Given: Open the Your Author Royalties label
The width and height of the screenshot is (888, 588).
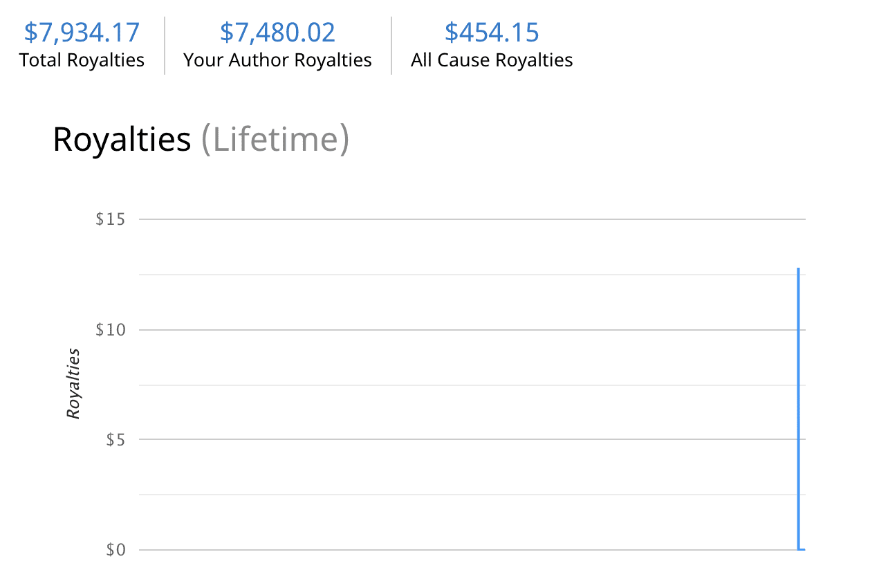Looking at the screenshot, I should coord(277,60).
